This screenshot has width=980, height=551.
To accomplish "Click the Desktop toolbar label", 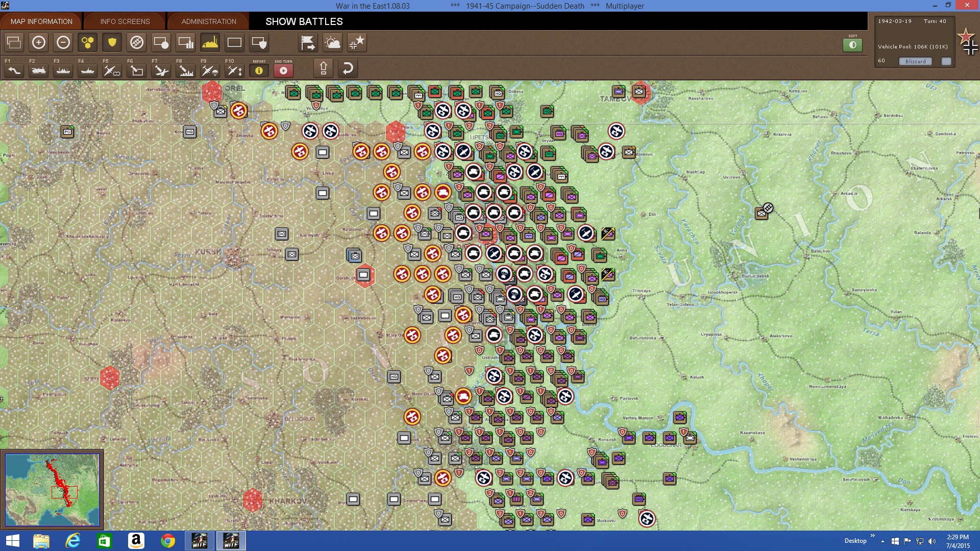I will tap(855, 541).
